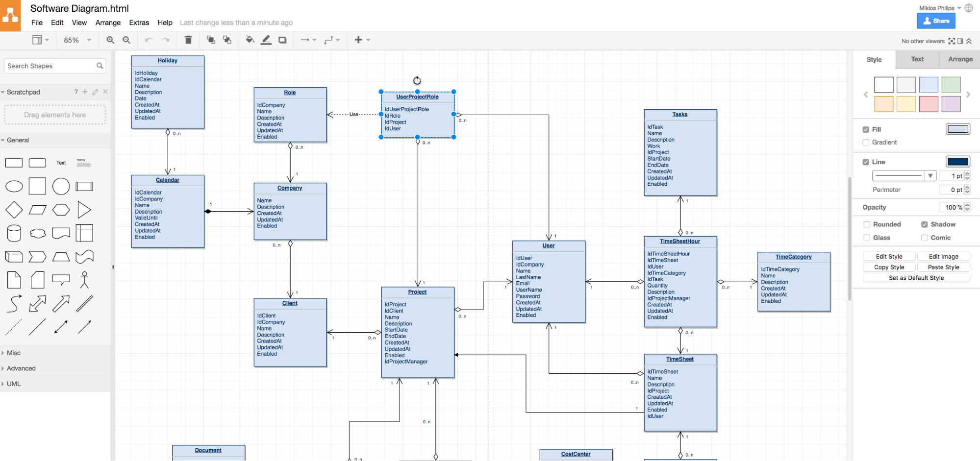
Task: Select the Text shape in General
Action: tap(61, 163)
